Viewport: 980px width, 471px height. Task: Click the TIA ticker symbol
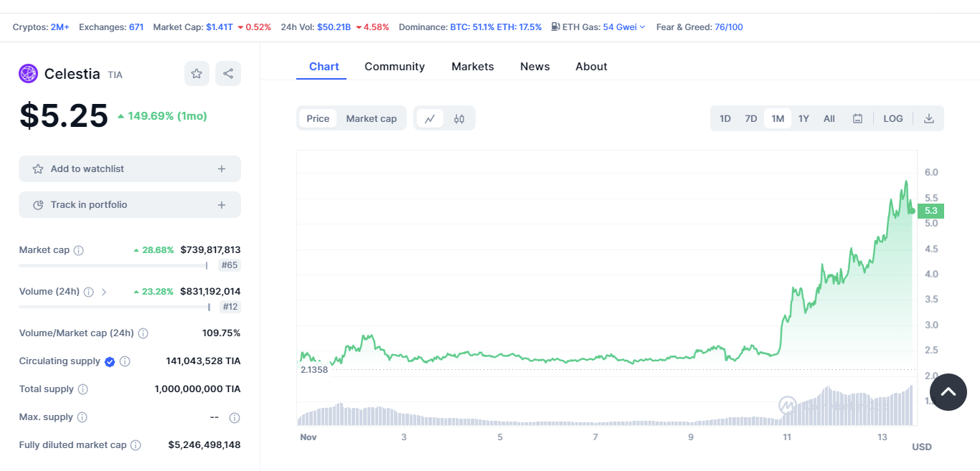(115, 75)
